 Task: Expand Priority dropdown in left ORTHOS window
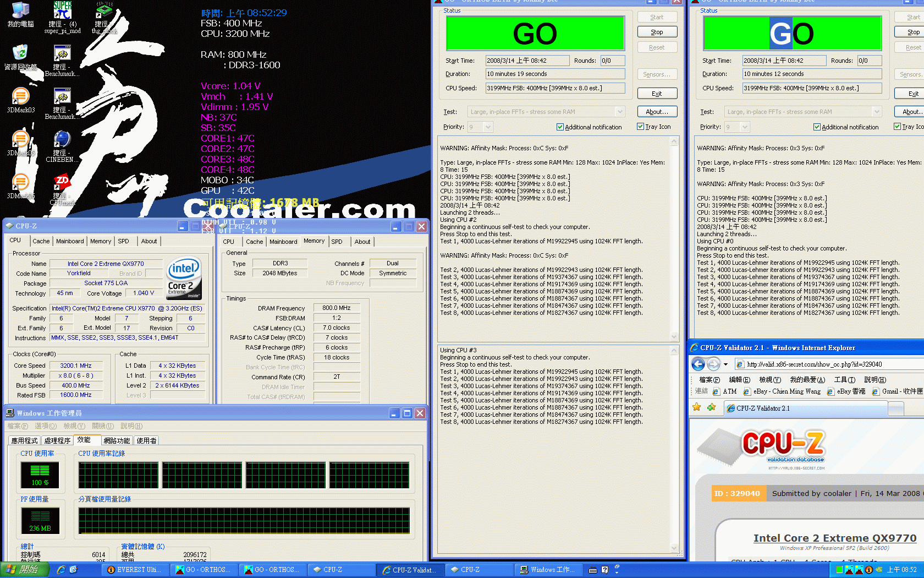coord(488,127)
